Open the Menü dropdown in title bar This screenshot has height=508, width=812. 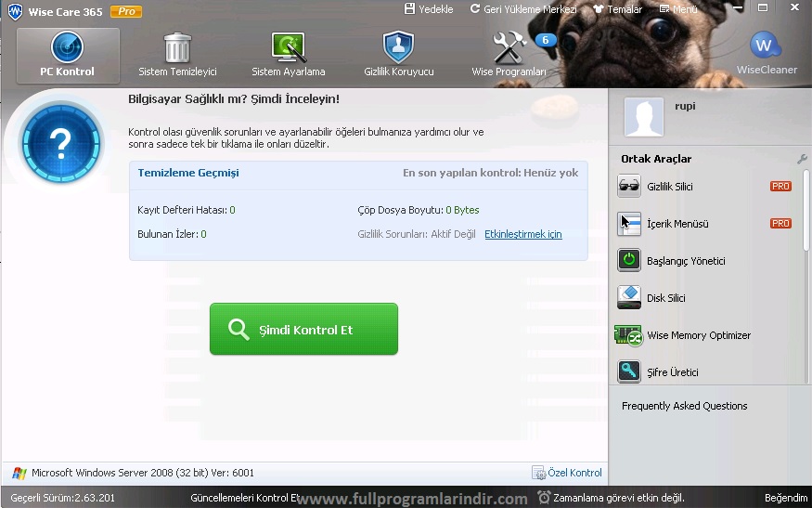tap(678, 9)
